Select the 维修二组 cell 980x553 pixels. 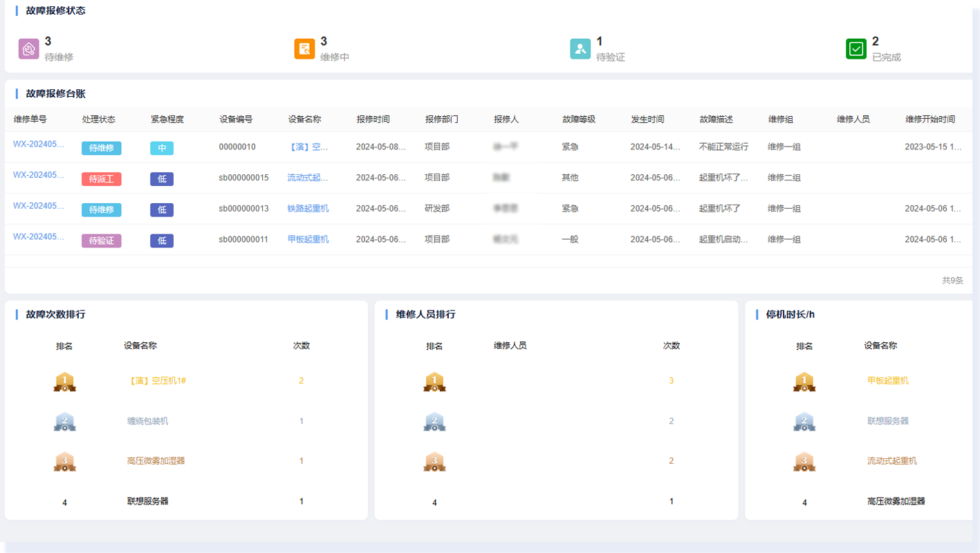pyautogui.click(x=784, y=178)
